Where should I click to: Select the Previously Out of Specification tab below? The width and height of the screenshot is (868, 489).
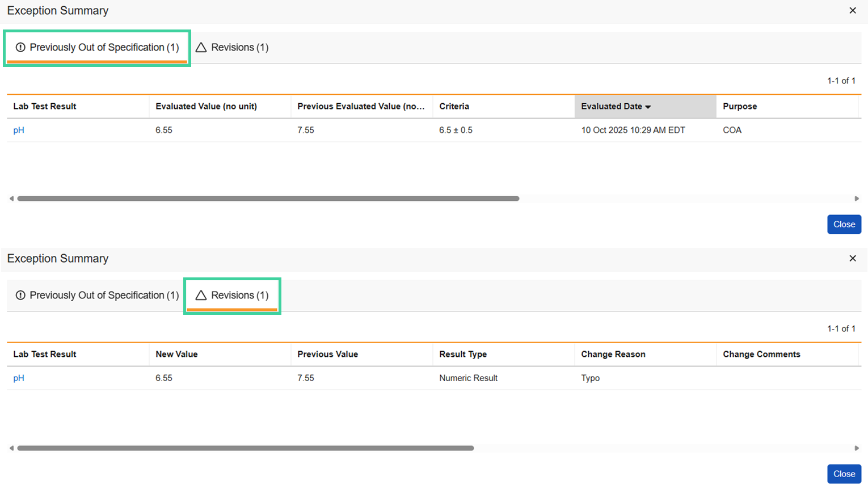96,295
